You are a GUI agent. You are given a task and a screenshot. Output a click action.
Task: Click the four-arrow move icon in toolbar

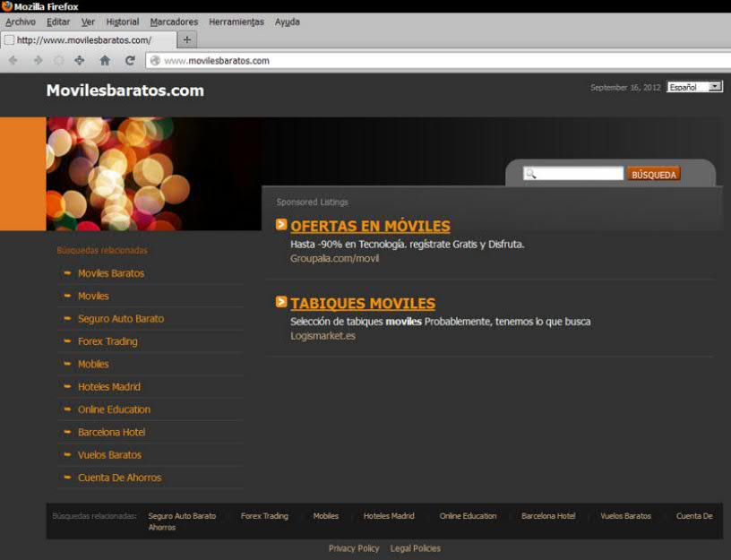(80, 61)
